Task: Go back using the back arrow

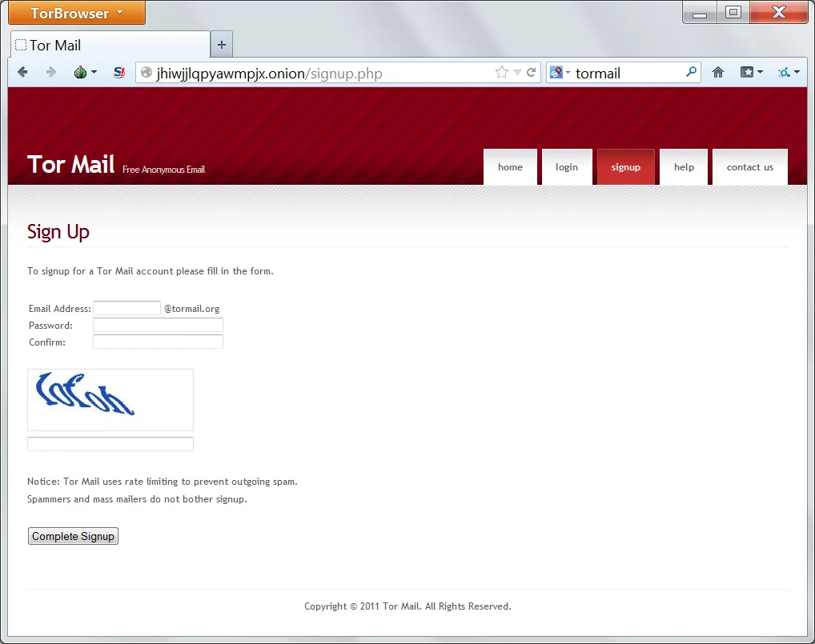Action: (22, 72)
